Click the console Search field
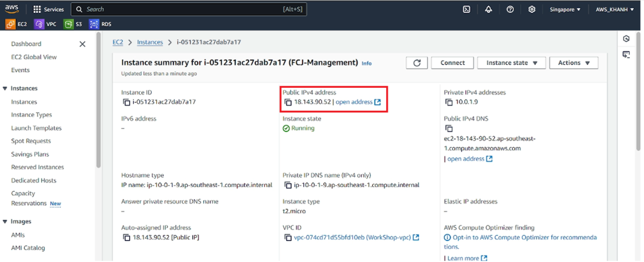Image resolution: width=644 pixels, height=262 pixels. [x=189, y=9]
